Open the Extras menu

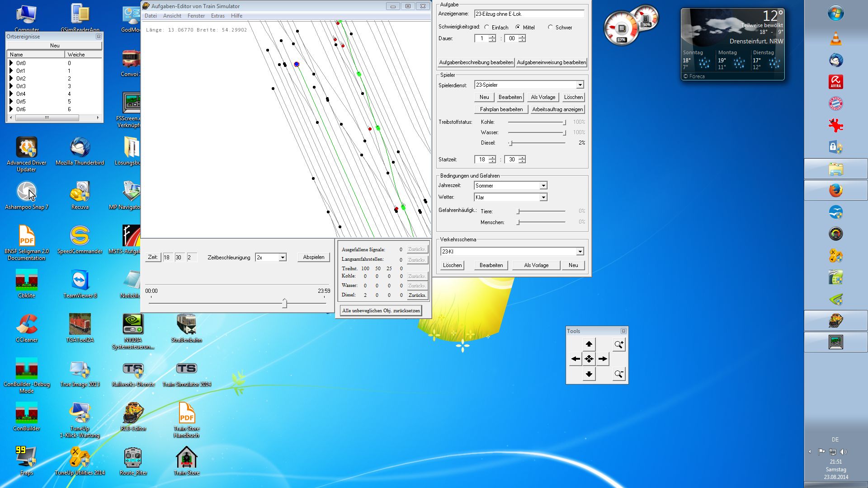pyautogui.click(x=217, y=16)
